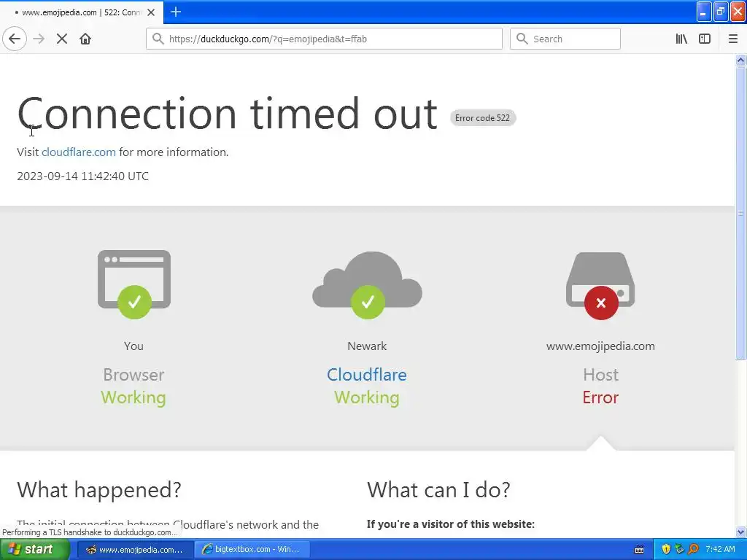
Task: Open the Firefox home page
Action: (x=85, y=39)
